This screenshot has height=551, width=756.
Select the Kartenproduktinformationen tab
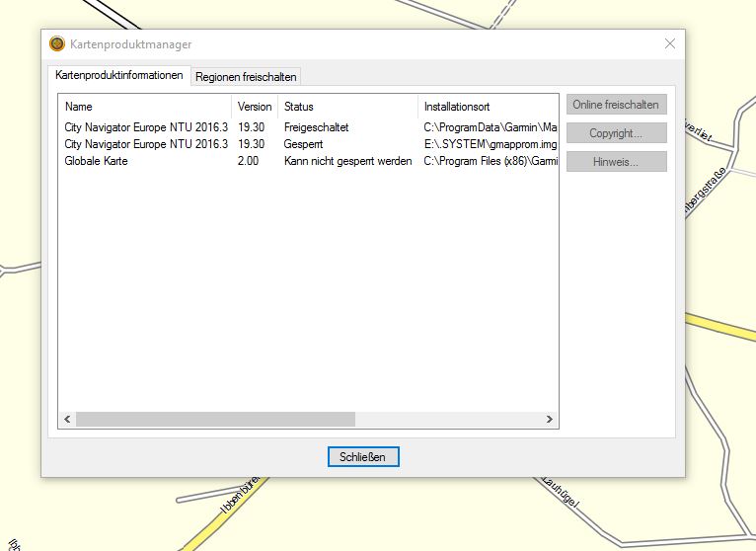click(x=118, y=76)
